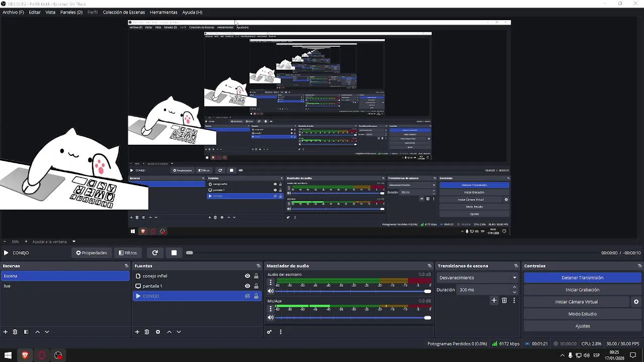Unlock the conejo infiel source

click(x=256, y=276)
